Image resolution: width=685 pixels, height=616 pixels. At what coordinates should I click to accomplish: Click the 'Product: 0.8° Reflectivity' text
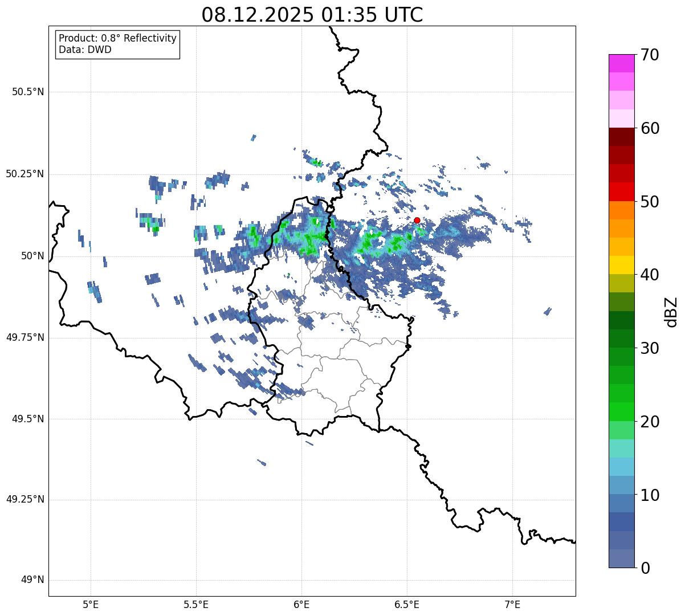click(x=118, y=38)
